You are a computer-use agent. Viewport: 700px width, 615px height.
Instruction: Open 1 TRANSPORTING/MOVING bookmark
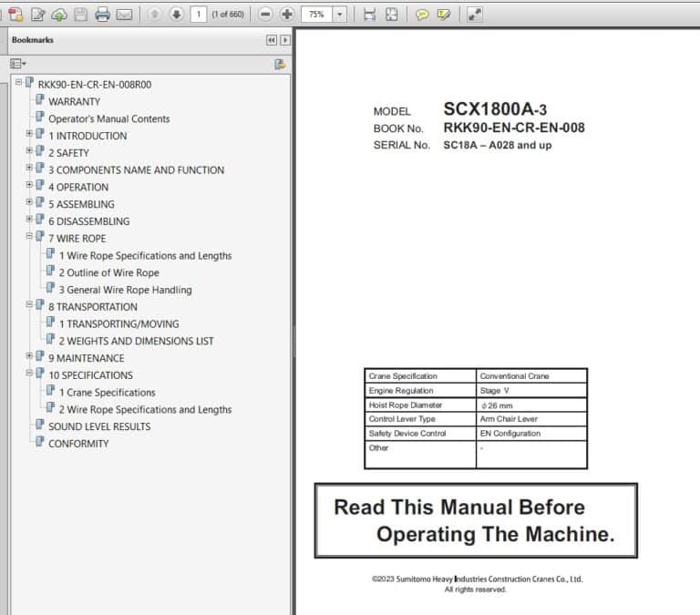tap(118, 324)
